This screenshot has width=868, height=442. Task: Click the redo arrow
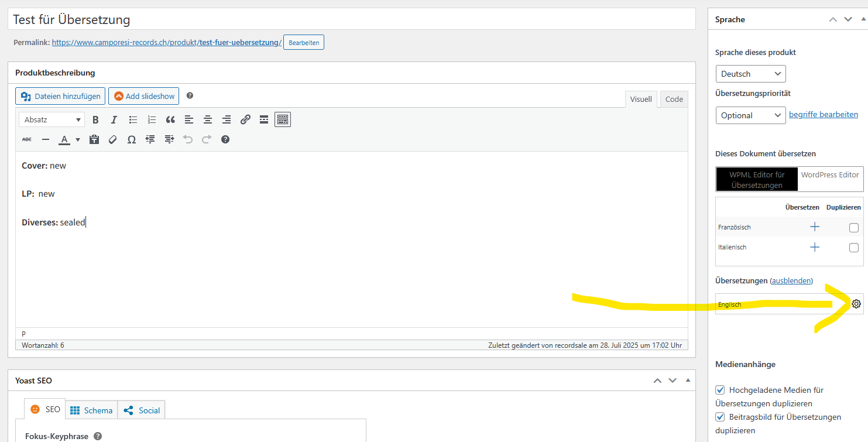click(x=207, y=139)
